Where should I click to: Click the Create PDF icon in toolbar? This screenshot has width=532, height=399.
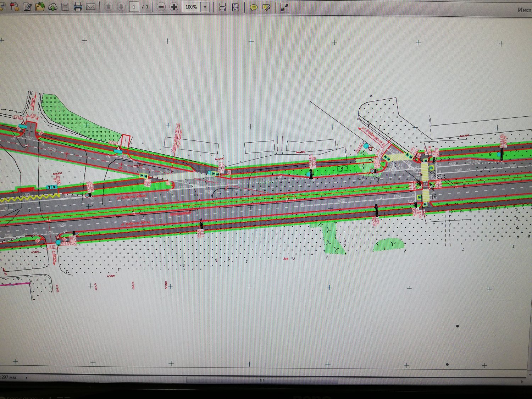coord(15,7)
